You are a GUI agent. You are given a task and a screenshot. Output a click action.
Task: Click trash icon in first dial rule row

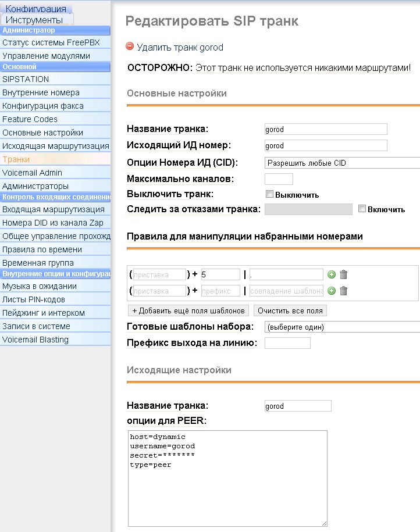[x=344, y=274]
